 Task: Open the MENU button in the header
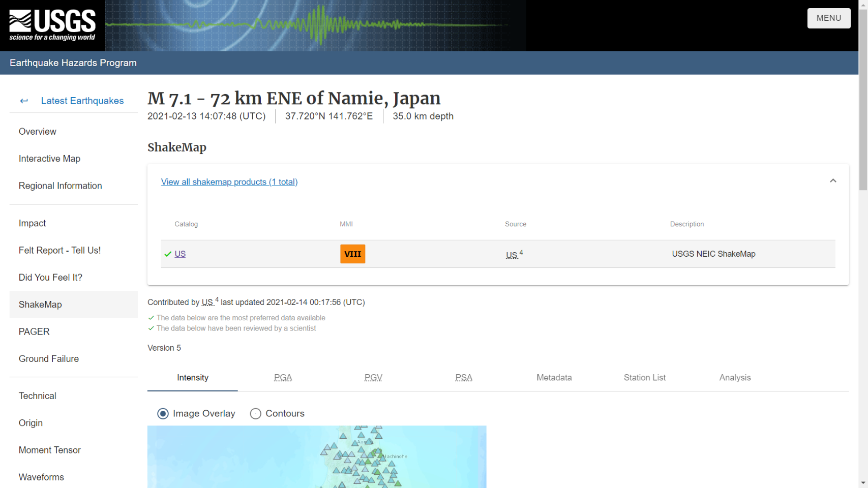(x=828, y=18)
